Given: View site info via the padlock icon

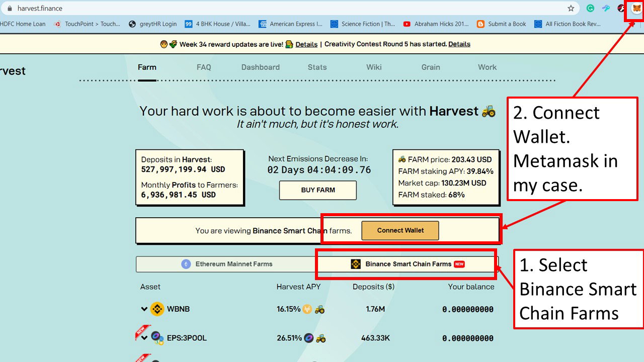Looking at the screenshot, I should point(9,9).
